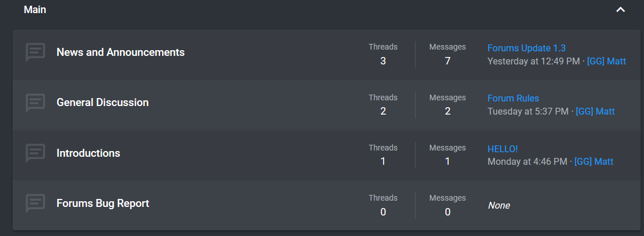Open the Forums Bug Report forum
This screenshot has width=644, height=236.
103,203
